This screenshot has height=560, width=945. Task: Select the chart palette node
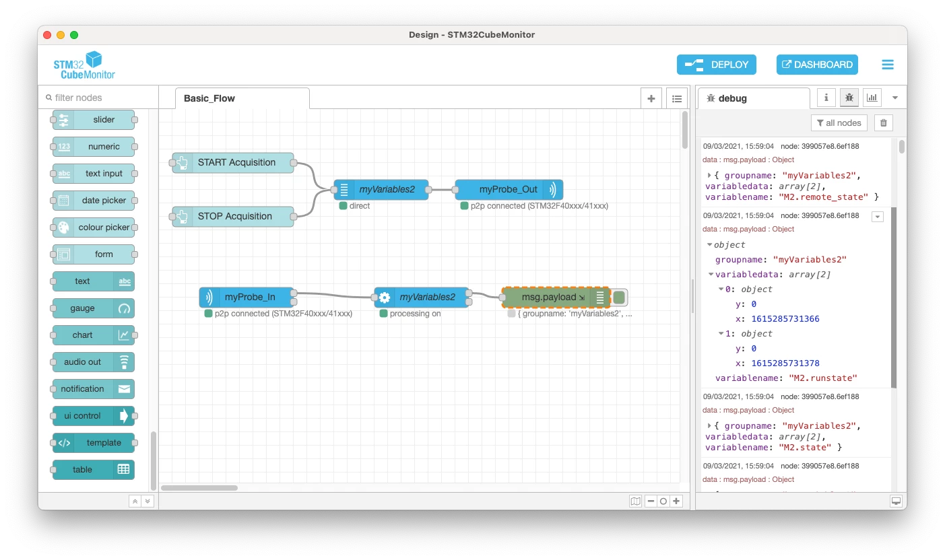click(x=94, y=335)
